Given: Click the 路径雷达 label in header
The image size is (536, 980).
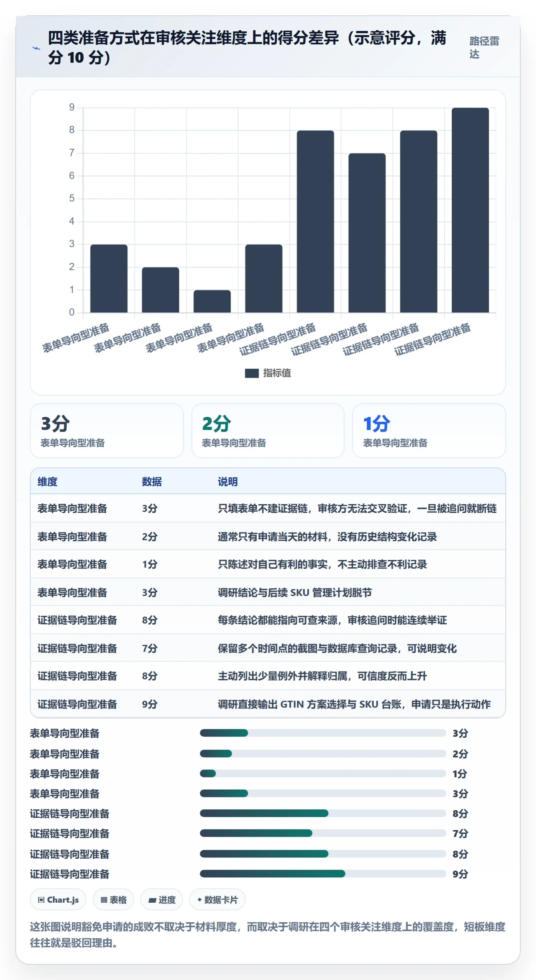Looking at the screenshot, I should (484, 47).
